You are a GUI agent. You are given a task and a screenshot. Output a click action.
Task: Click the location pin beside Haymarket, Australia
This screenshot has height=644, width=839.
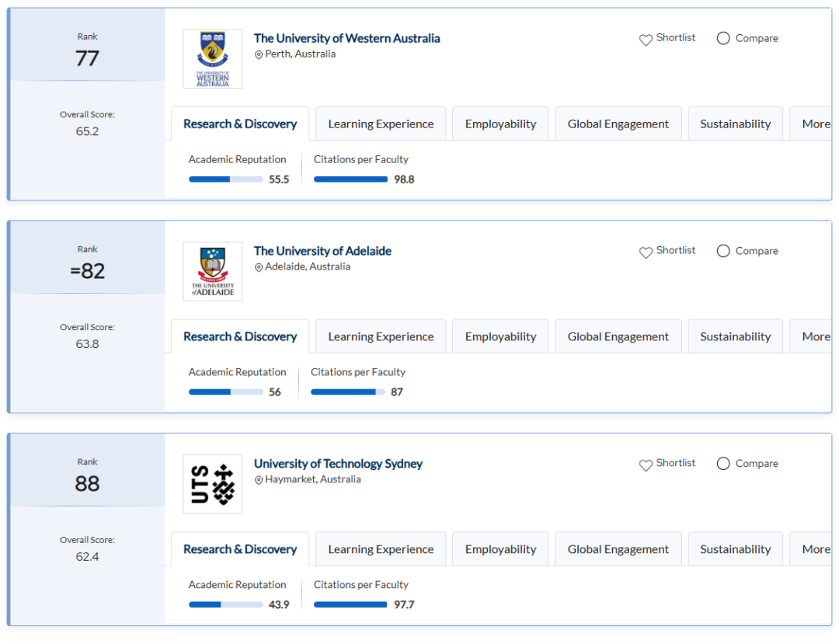click(259, 480)
